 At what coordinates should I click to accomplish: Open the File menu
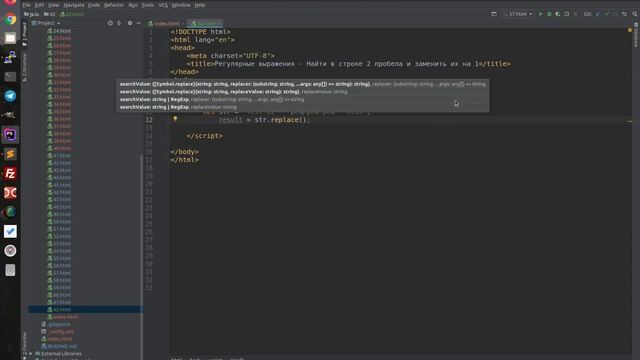[x=27, y=5]
